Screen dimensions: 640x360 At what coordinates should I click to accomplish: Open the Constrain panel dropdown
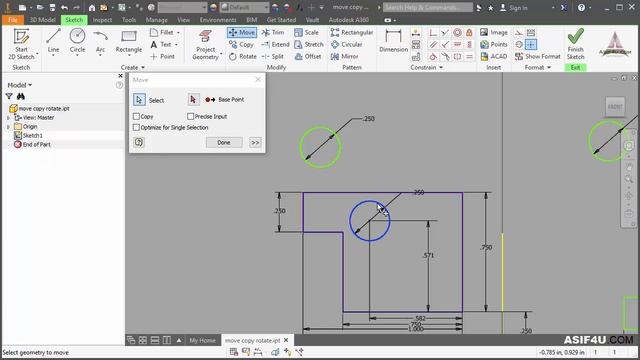tap(427, 67)
